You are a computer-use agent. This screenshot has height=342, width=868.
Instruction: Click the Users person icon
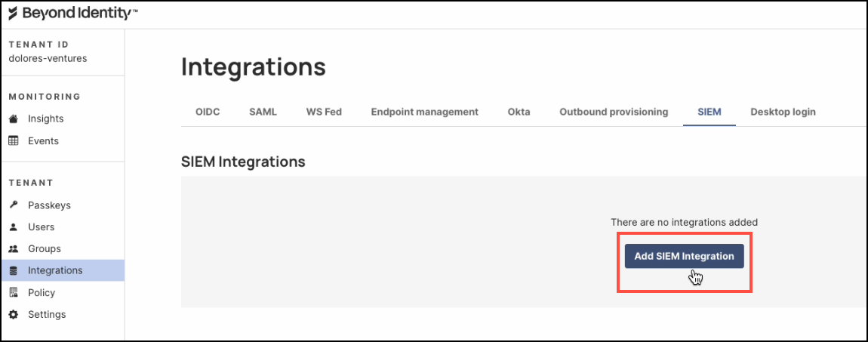(x=14, y=227)
